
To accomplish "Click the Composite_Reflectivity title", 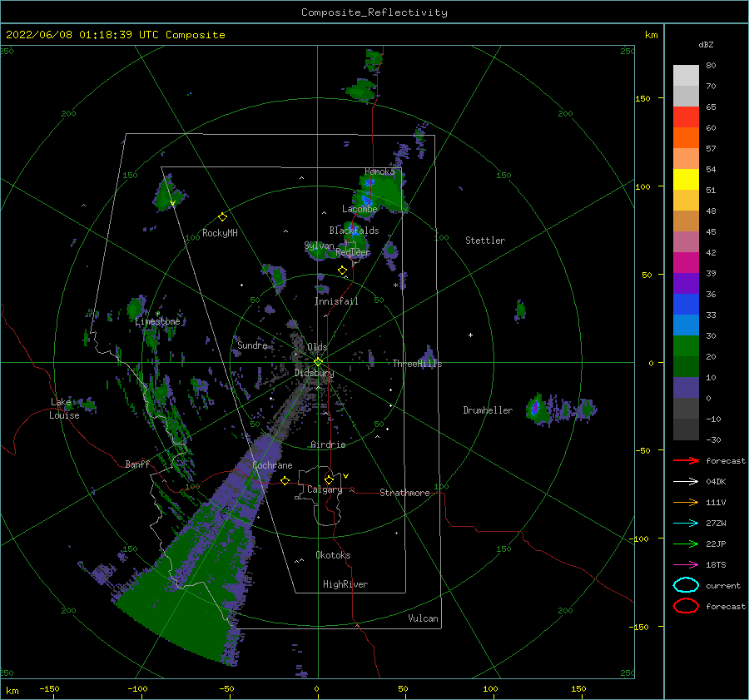I will [x=374, y=12].
